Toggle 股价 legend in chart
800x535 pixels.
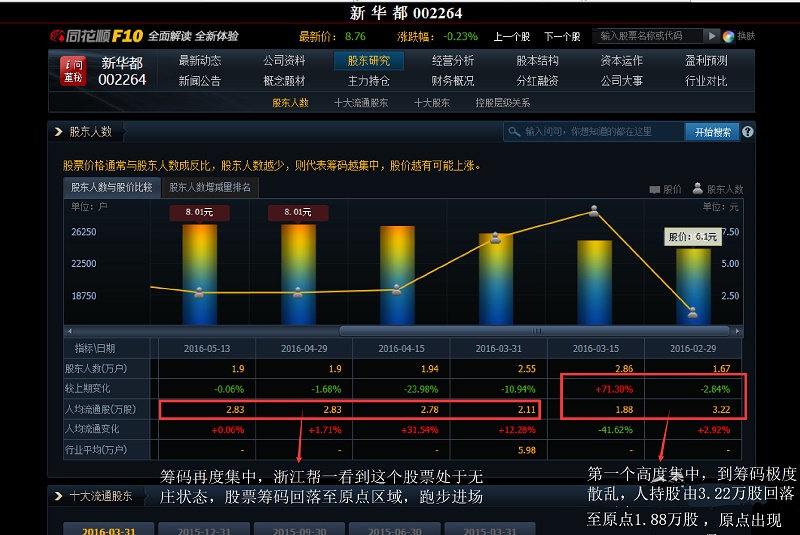[x=665, y=189]
